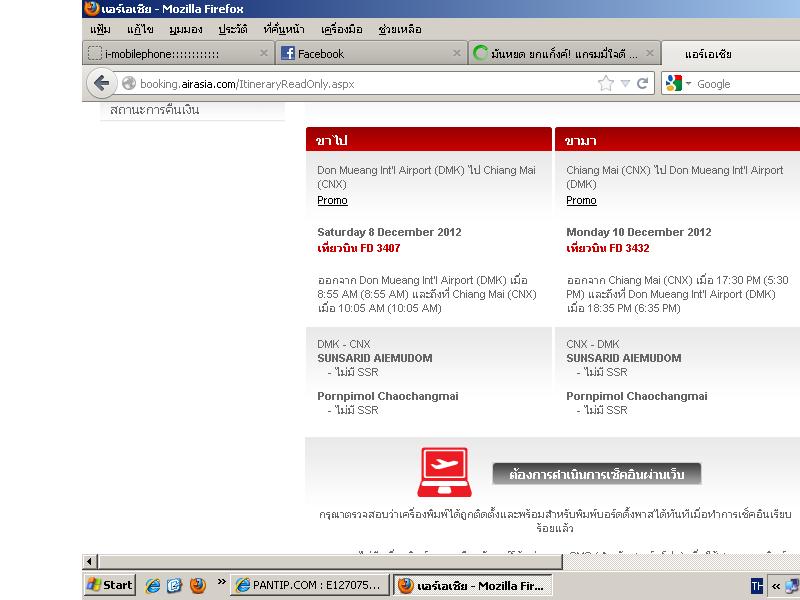Close the i-mobilephone tab

coord(264,53)
